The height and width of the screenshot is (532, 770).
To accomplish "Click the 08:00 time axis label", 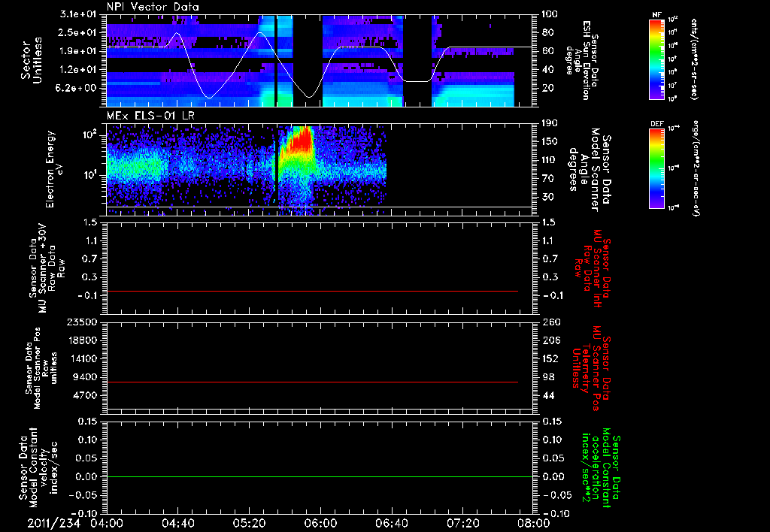I will click(x=534, y=523).
